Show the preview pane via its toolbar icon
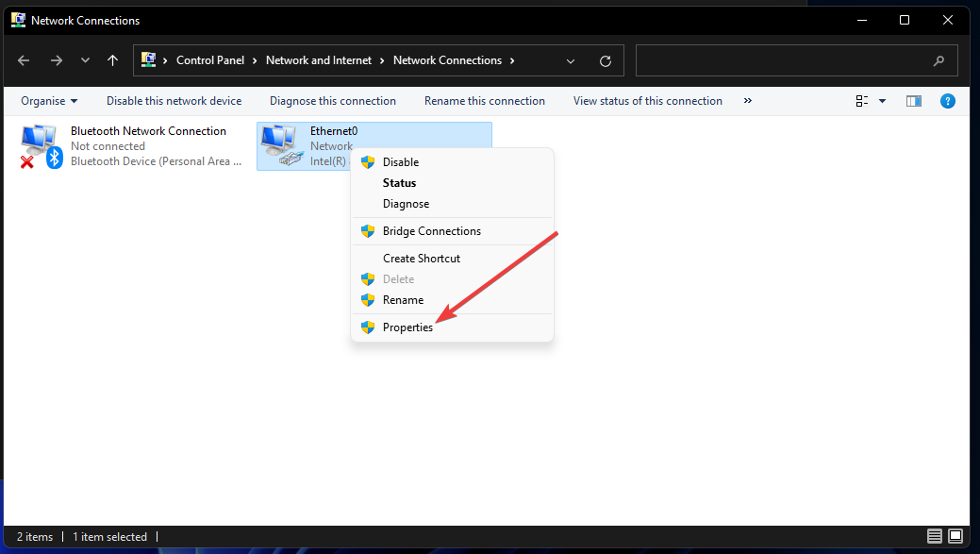The height and width of the screenshot is (554, 980). point(913,101)
